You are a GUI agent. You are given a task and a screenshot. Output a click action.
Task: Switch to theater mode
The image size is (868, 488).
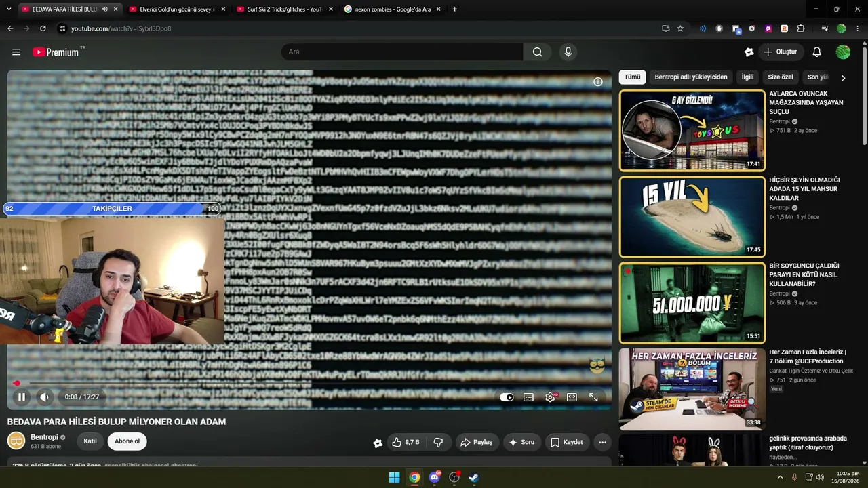tap(572, 397)
